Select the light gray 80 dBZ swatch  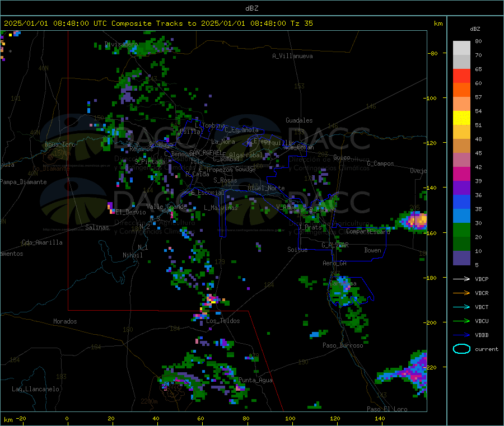[461, 48]
